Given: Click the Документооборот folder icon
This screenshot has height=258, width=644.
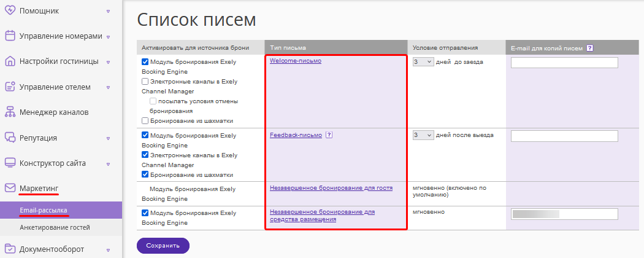Looking at the screenshot, I should [10, 249].
